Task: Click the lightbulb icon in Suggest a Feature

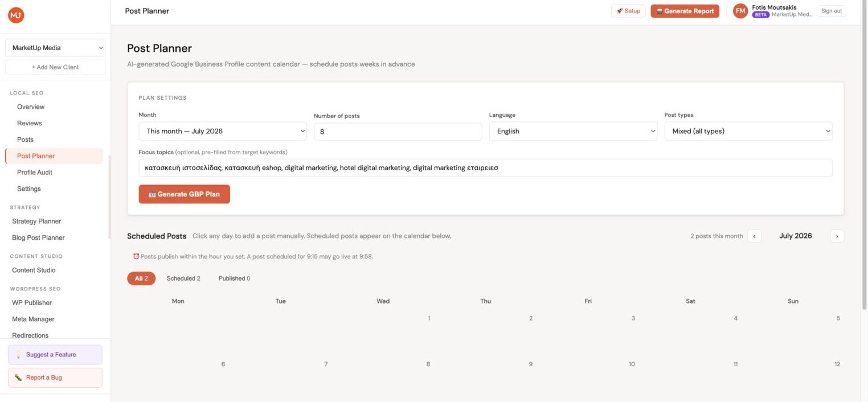Action: tap(18, 355)
